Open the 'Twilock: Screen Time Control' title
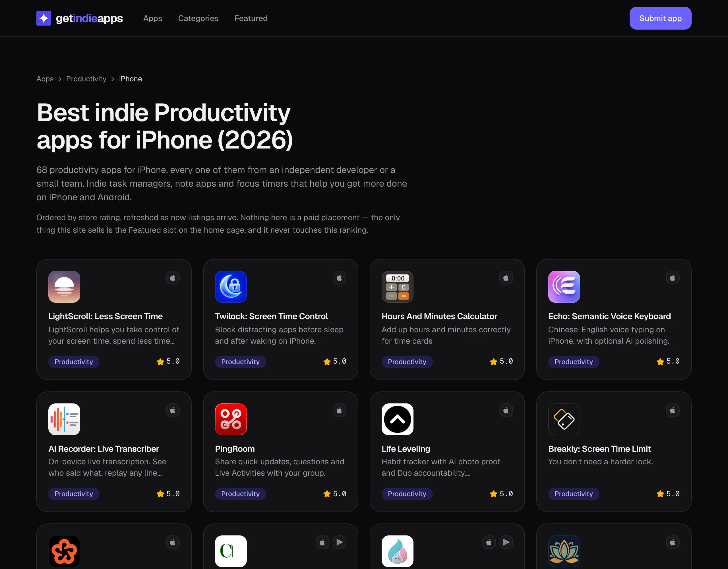 pyautogui.click(x=271, y=316)
